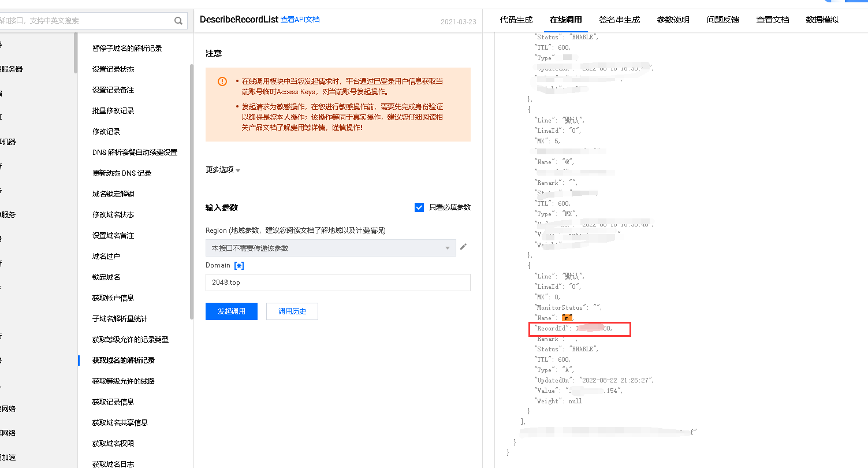Click the "RecordId" line in the response
Screen dimensions: 868x468
coord(573,328)
